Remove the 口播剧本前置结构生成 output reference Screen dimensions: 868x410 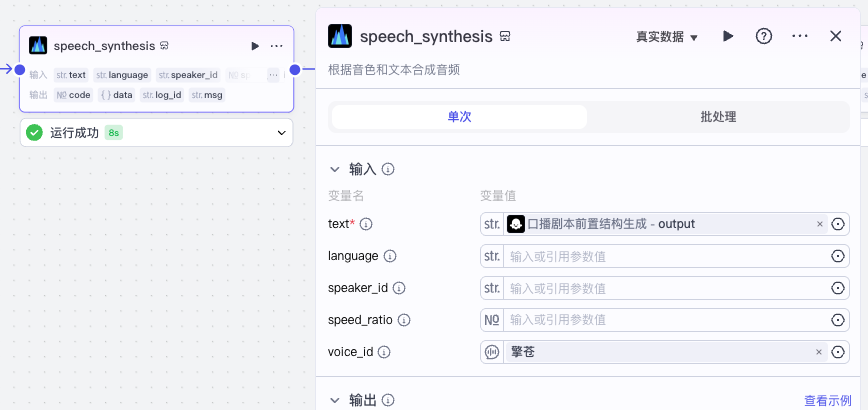pos(820,224)
